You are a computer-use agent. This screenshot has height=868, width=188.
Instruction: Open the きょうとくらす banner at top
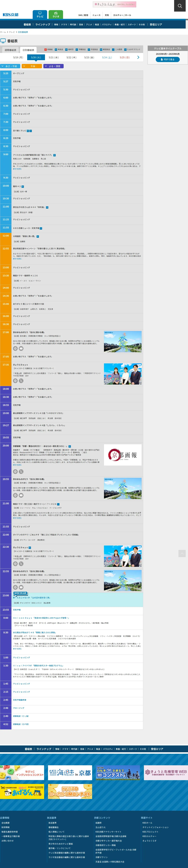(x=115, y=4)
